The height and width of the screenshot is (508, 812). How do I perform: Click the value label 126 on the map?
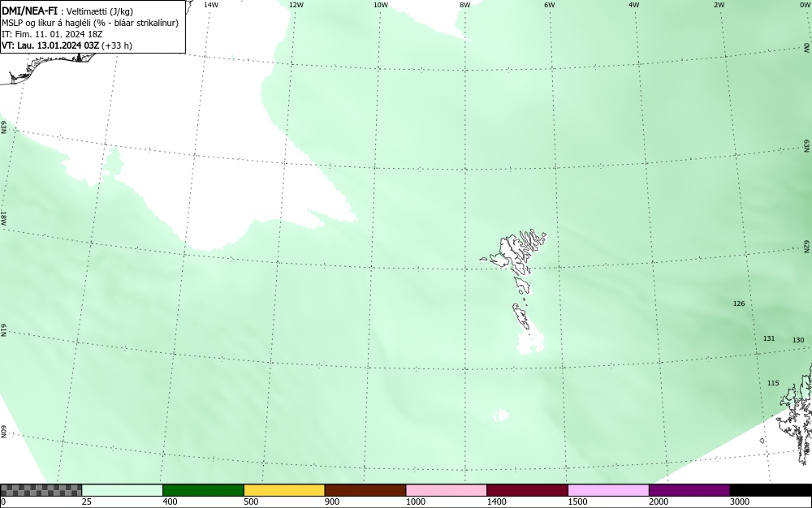coord(739,304)
